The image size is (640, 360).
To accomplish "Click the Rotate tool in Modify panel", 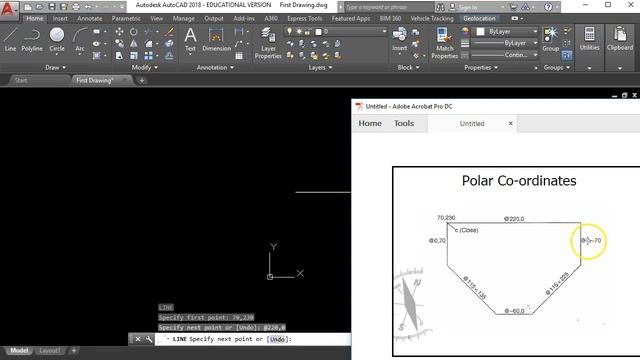I will click(133, 31).
